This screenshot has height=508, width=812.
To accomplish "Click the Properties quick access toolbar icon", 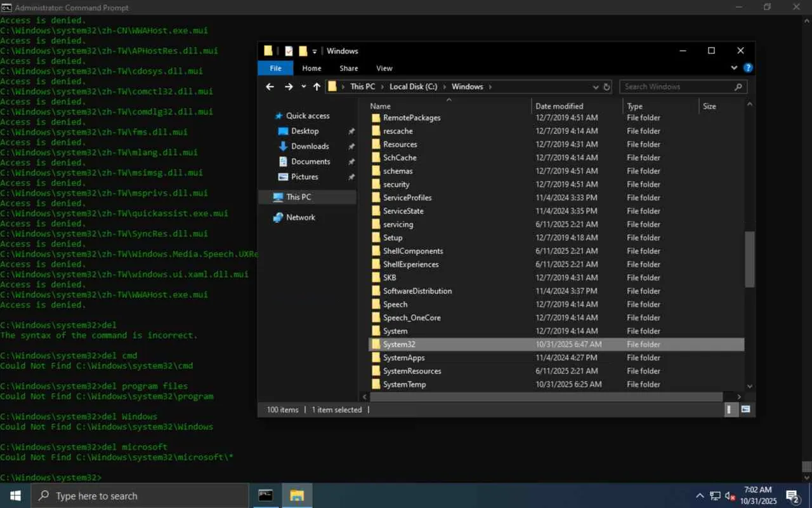I will tap(289, 51).
